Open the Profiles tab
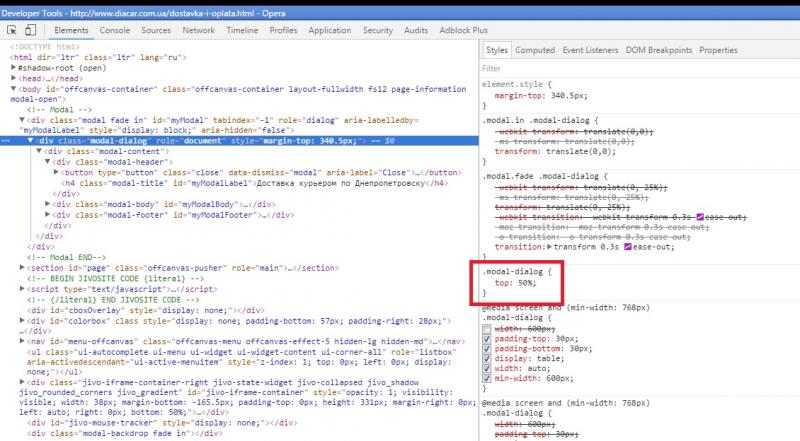Screen dimensions: 800x441 pyautogui.click(x=283, y=30)
